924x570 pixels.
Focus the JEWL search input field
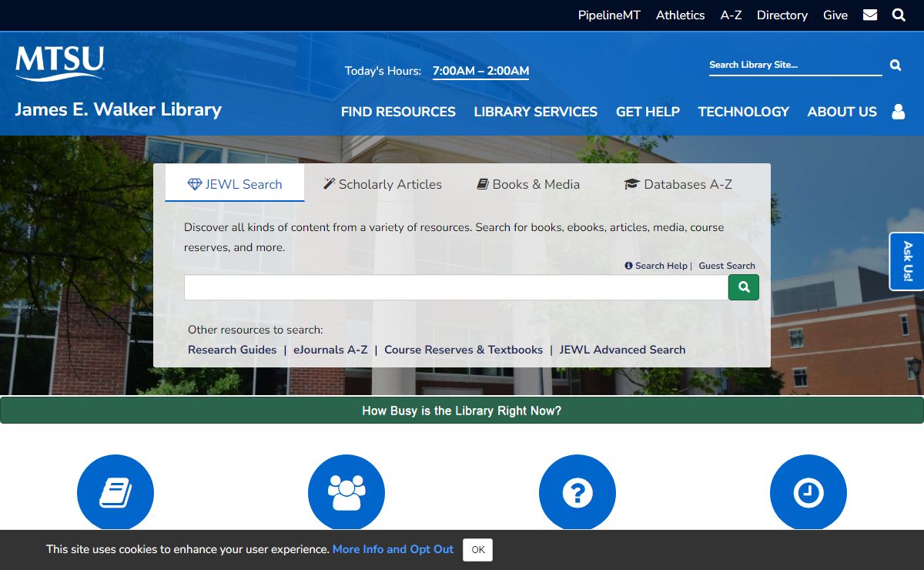(456, 287)
